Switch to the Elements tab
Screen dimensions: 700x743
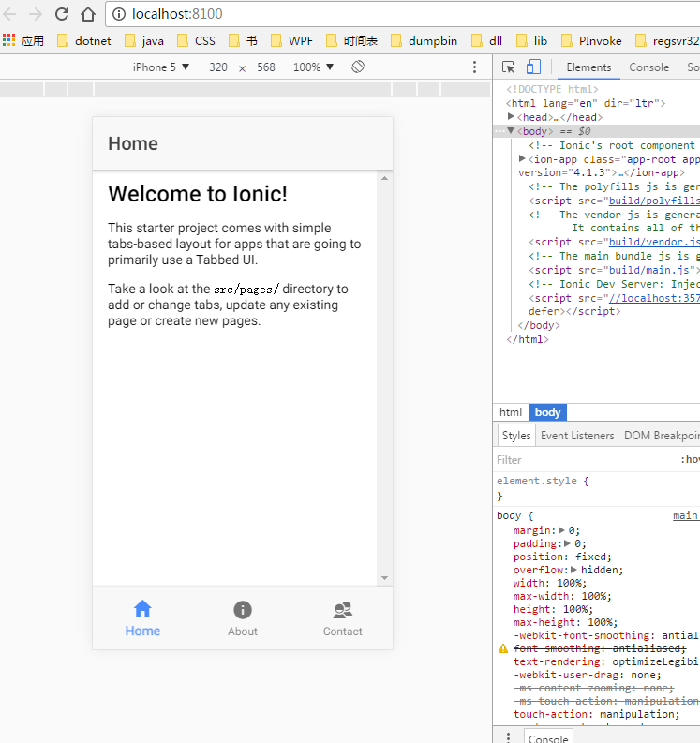pos(588,67)
